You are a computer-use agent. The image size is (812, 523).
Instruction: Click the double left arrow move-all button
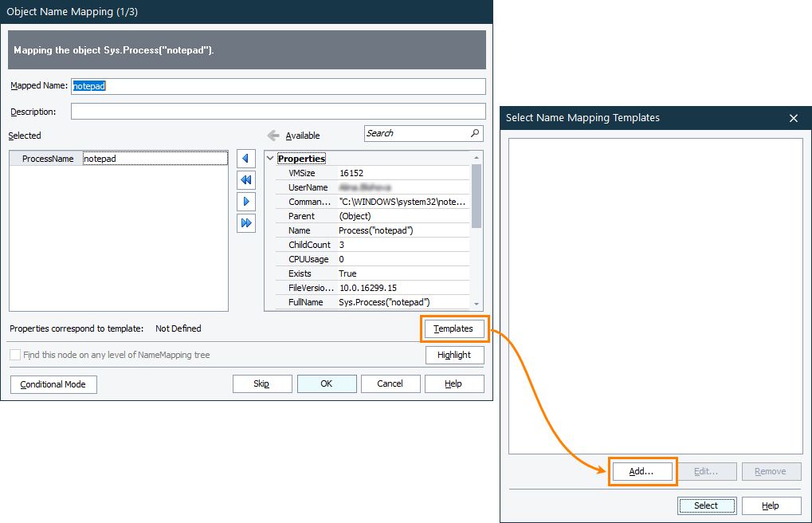coord(246,180)
